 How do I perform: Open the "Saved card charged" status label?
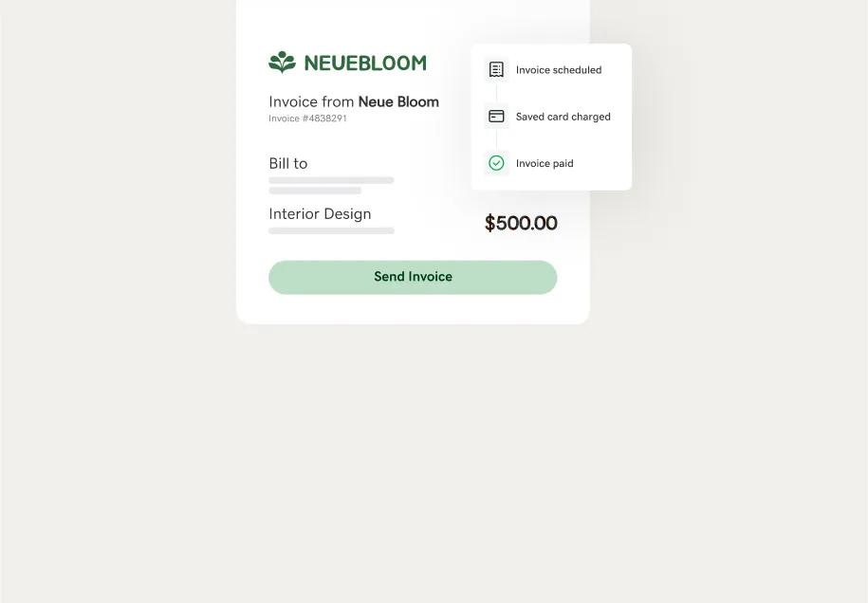(x=563, y=117)
